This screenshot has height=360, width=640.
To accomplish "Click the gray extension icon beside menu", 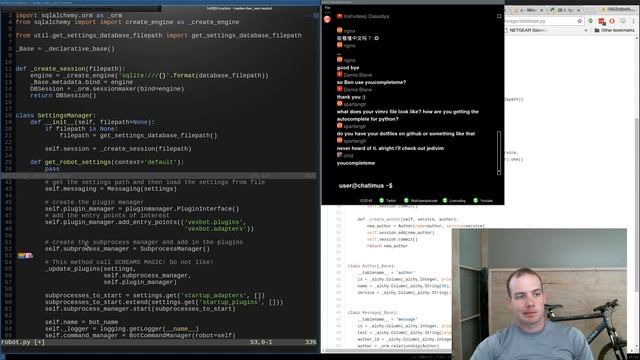I will click(623, 21).
